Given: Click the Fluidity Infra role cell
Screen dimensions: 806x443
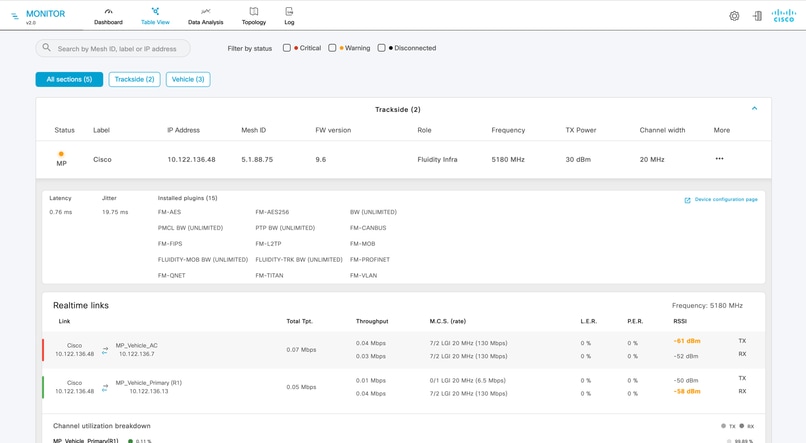Looking at the screenshot, I should point(437,159).
